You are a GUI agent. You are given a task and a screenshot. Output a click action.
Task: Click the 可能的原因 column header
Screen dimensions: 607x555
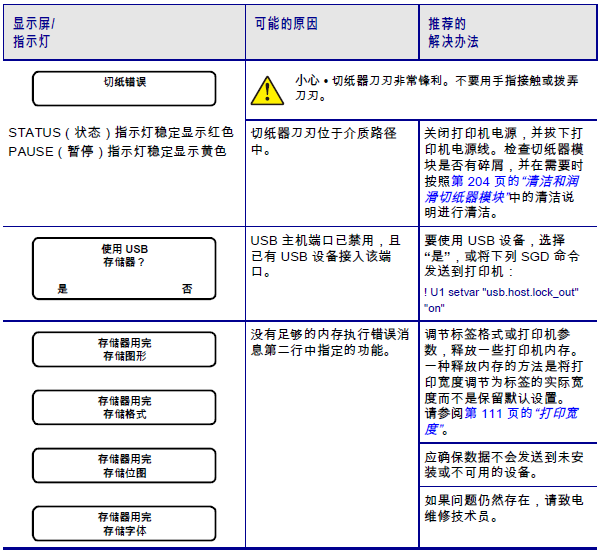[x=332, y=33]
